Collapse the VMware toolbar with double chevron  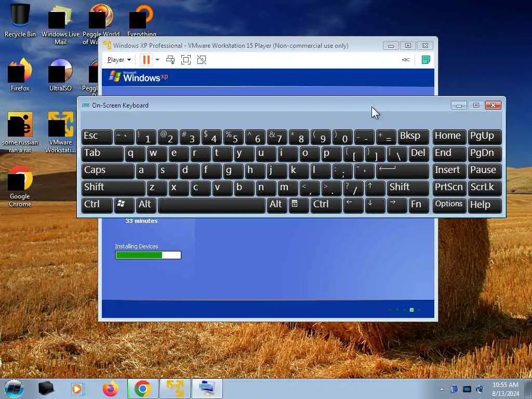click(x=405, y=60)
